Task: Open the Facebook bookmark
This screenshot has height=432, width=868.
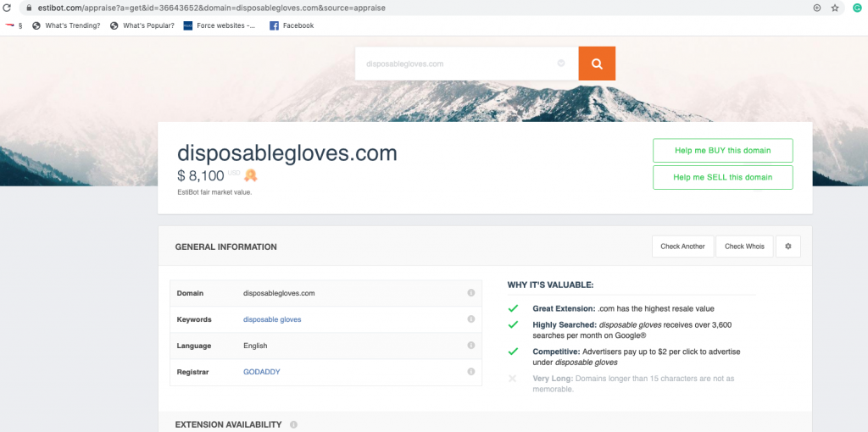Action: point(292,25)
